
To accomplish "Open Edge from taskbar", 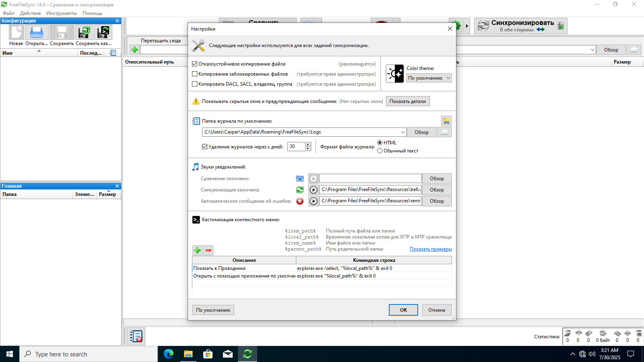I will (x=169, y=354).
